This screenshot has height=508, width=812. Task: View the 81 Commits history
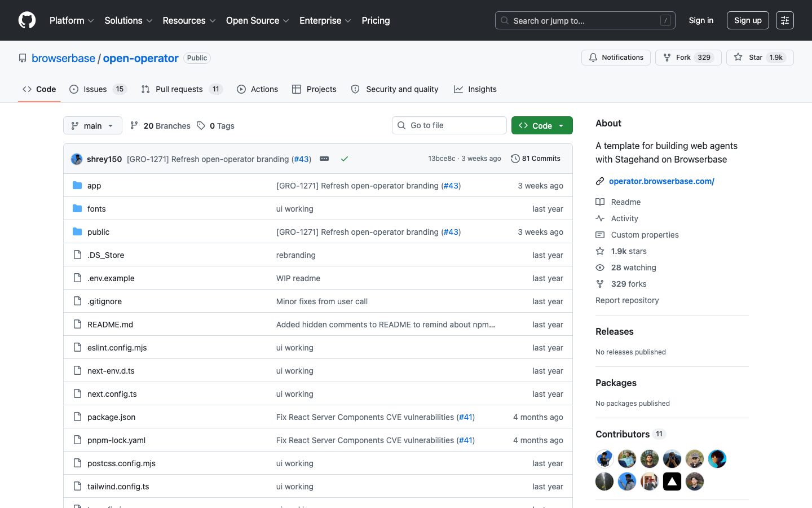pos(536,159)
